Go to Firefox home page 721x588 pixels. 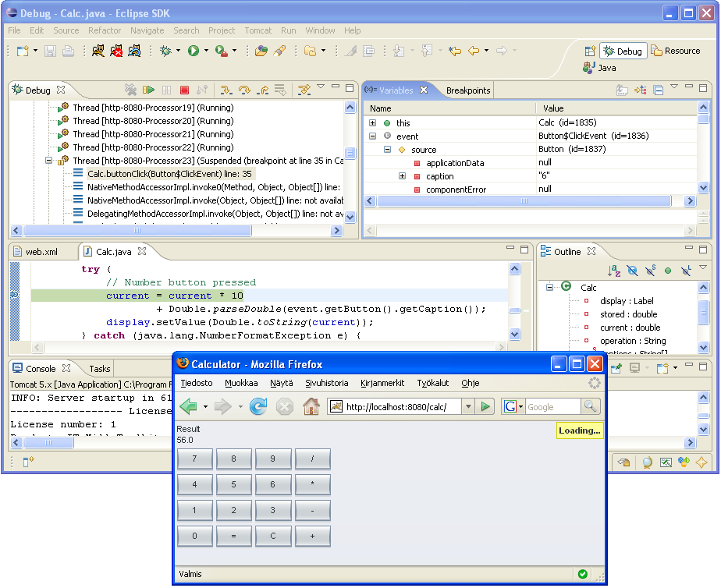click(311, 406)
